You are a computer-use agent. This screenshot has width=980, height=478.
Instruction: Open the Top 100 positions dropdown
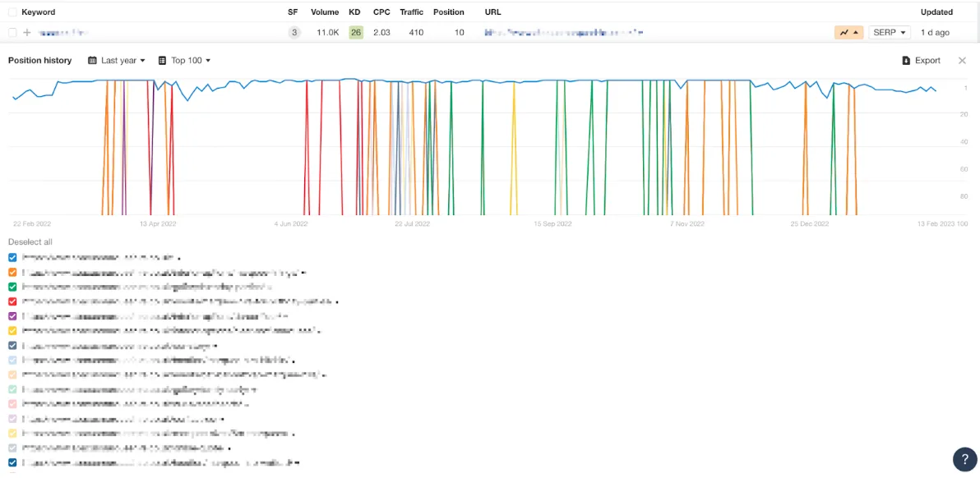184,61
